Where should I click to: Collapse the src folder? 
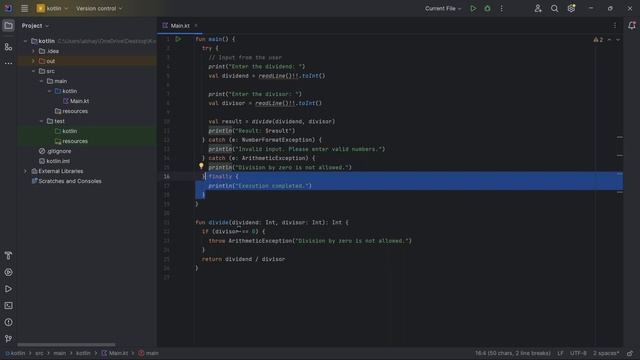tap(33, 71)
